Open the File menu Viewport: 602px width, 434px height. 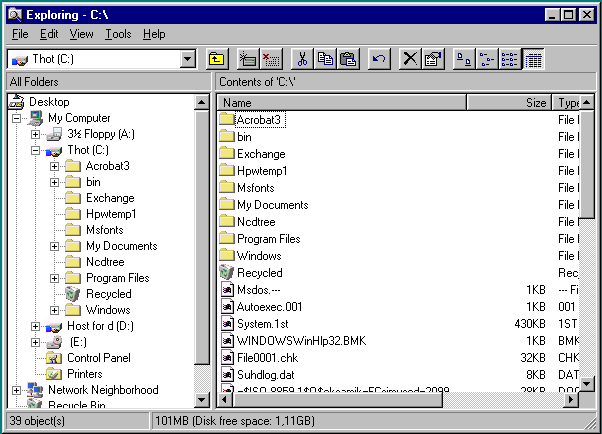[20, 34]
